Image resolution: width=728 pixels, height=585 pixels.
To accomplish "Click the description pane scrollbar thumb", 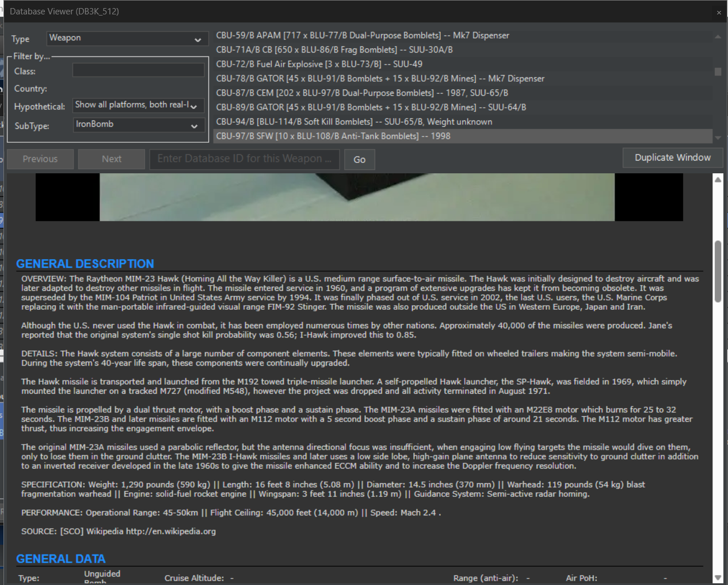I will coord(718,271).
